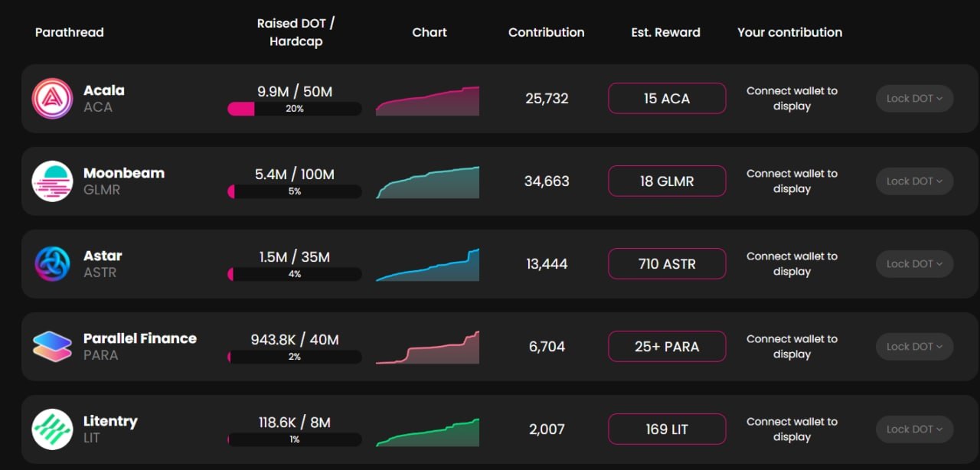Image resolution: width=980 pixels, height=470 pixels.
Task: Select the Acala project name
Action: pos(104,90)
